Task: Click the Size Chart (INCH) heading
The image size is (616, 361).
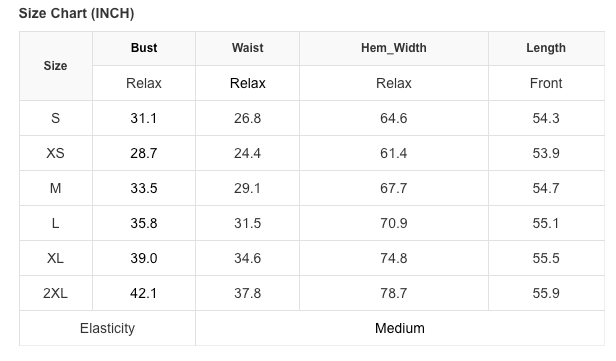Action: [77, 13]
